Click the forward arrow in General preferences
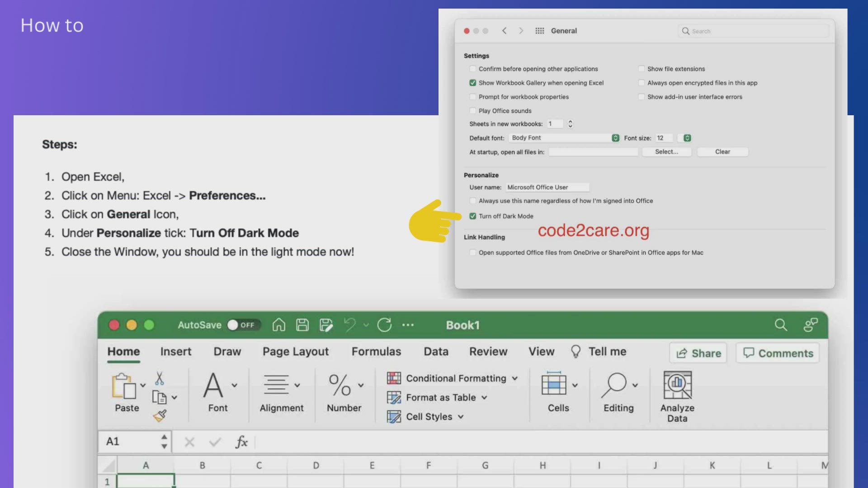Image resolution: width=868 pixels, height=488 pixels. click(x=521, y=31)
